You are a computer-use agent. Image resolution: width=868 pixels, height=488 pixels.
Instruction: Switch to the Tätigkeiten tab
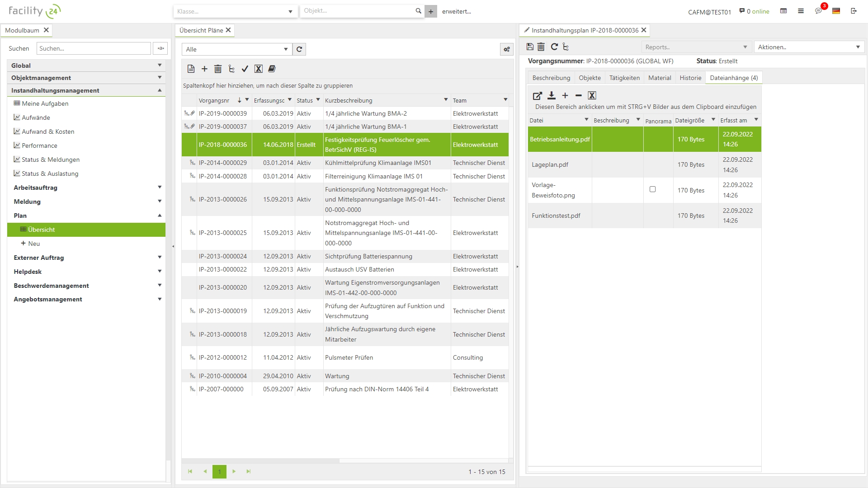click(x=624, y=78)
